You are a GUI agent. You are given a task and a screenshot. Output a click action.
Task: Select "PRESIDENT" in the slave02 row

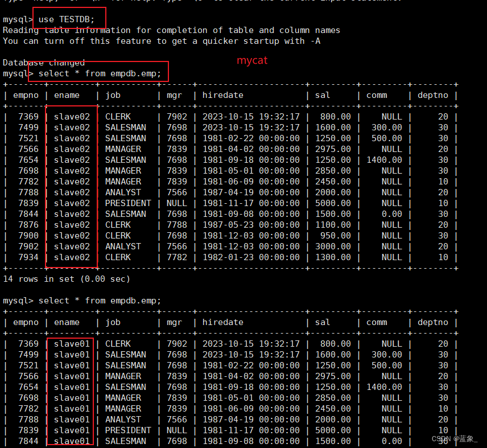point(128,203)
